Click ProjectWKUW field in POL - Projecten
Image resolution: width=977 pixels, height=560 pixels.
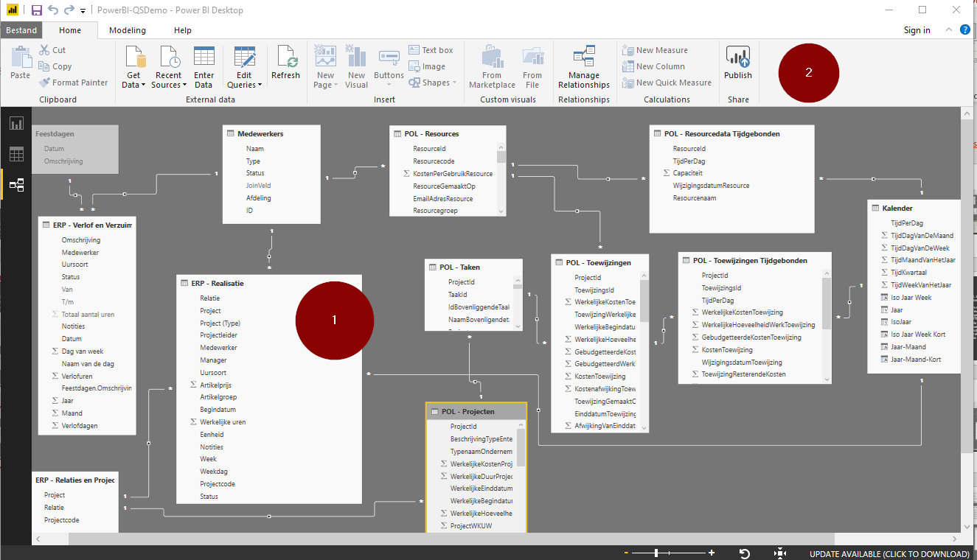click(x=471, y=525)
